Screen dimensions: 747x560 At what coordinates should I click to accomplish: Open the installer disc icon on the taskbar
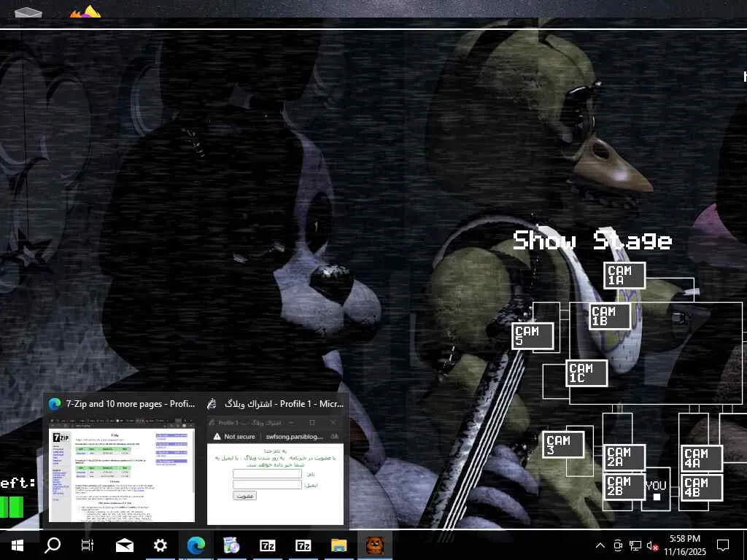point(231,545)
